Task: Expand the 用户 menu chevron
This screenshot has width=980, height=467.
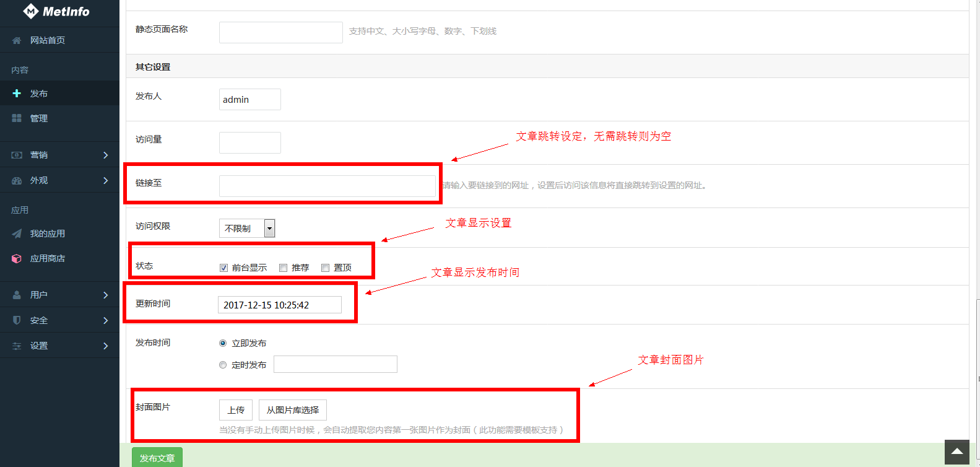Action: pos(106,295)
